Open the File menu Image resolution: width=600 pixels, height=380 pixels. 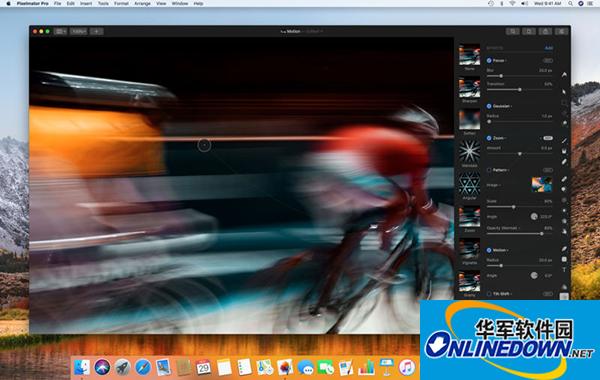tap(57, 3)
